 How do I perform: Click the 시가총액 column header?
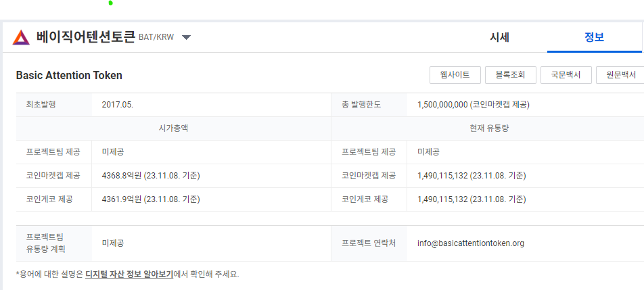(174, 128)
